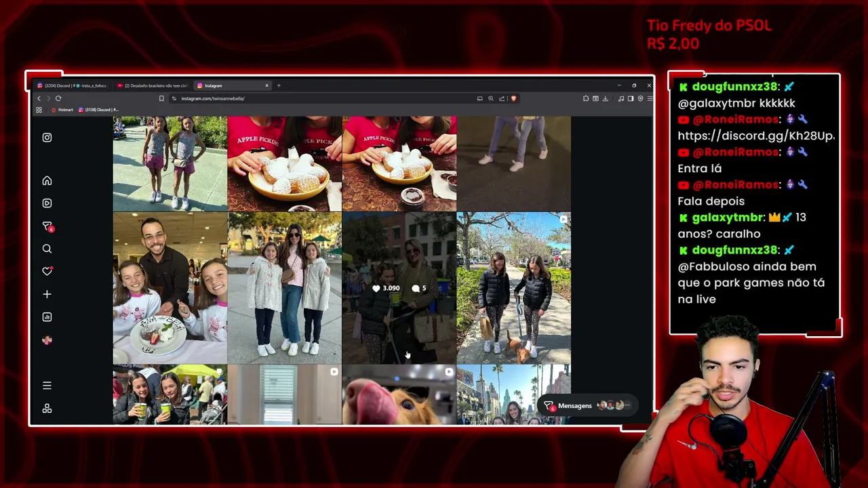868x488 pixels.
Task: Open browser downloads icon
Action: click(x=605, y=98)
